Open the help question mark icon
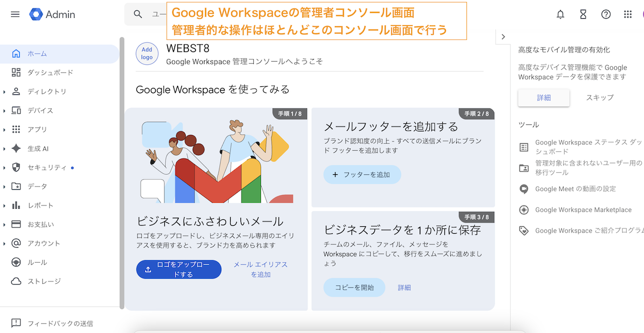The image size is (644, 333). tap(606, 14)
